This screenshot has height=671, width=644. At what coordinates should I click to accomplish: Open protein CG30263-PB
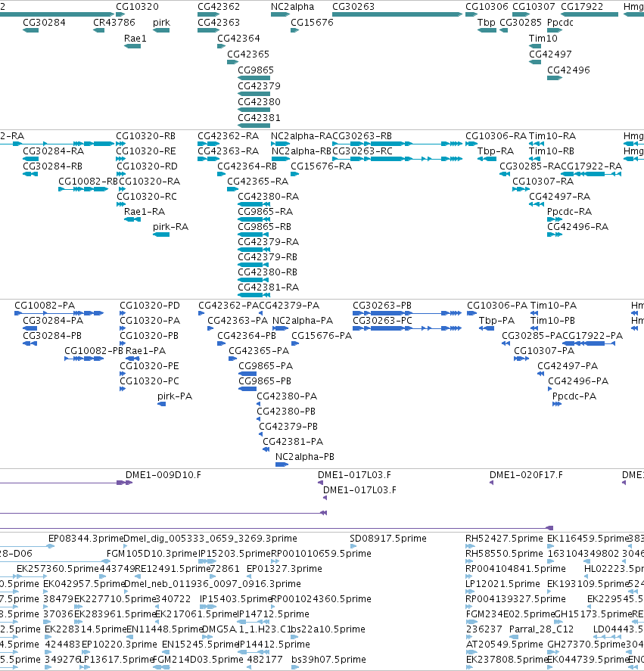tap(382, 306)
